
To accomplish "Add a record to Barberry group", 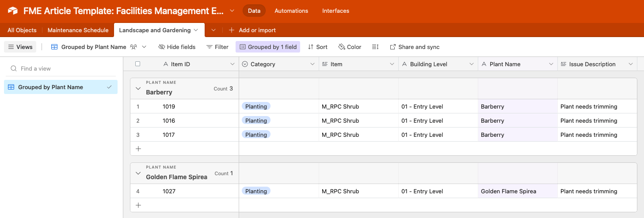I will [x=138, y=149].
